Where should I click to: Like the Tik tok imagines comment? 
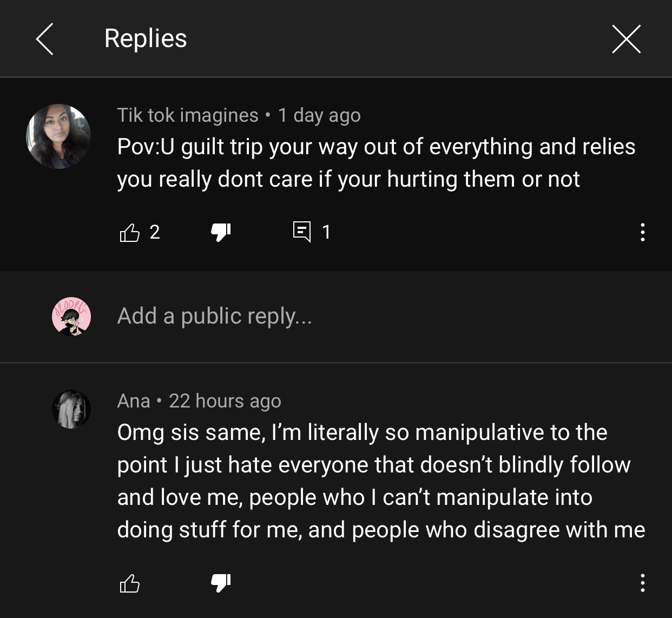[129, 232]
